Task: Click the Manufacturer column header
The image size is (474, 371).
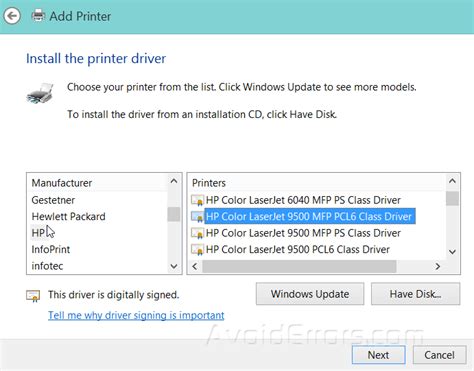Action: 62,183
